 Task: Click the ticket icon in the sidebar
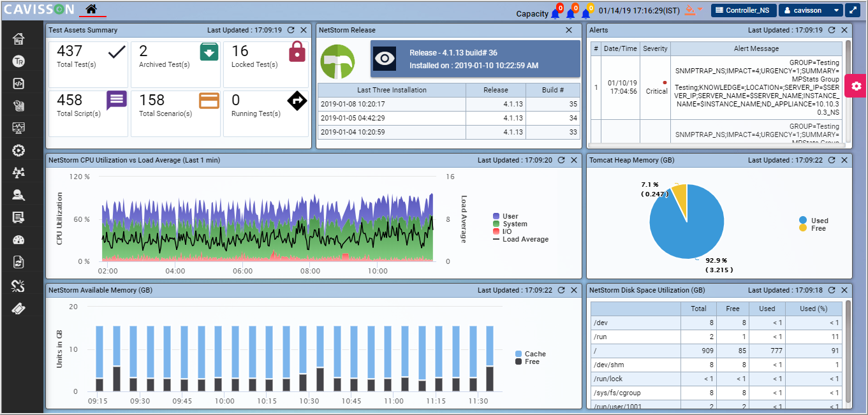[x=18, y=309]
